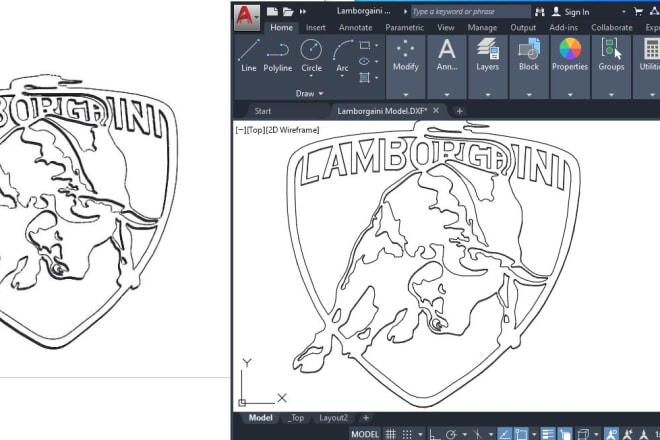Click the [Top] view control
660x440 pixels.
[x=256, y=130]
